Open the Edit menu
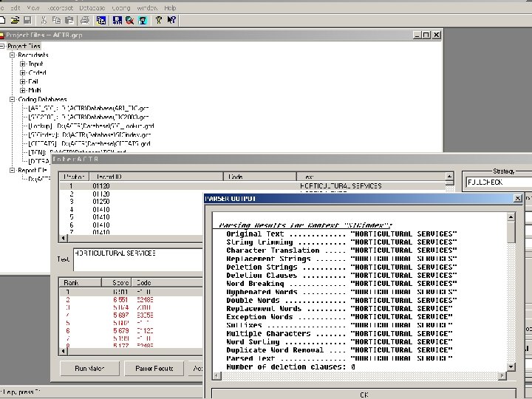Screen dimensions: 532x399 [16, 8]
